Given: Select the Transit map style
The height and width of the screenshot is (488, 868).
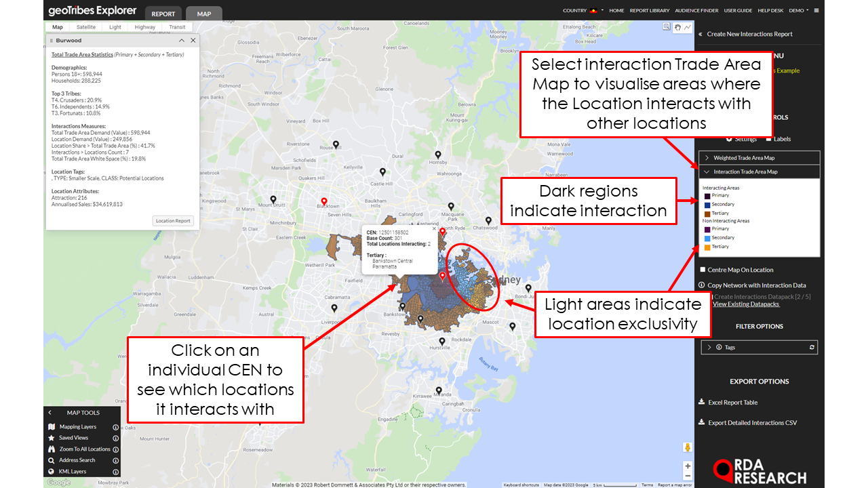Looking at the screenshot, I should 177,27.
